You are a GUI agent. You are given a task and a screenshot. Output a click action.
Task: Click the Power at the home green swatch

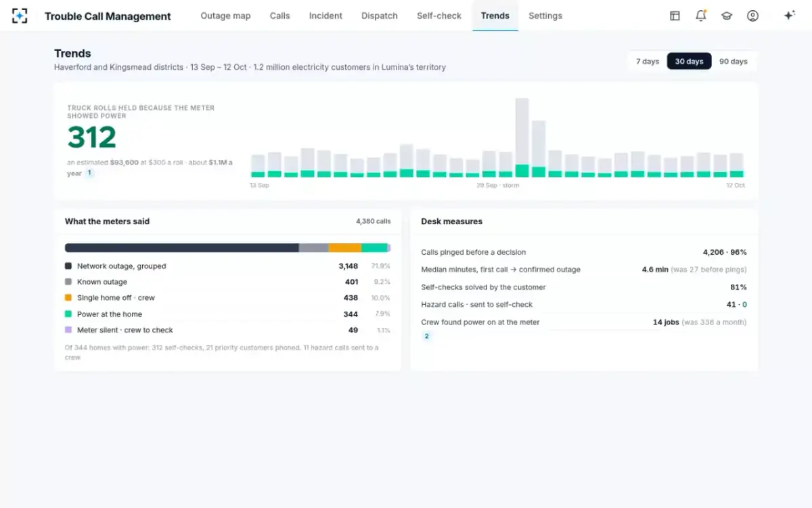coord(68,314)
